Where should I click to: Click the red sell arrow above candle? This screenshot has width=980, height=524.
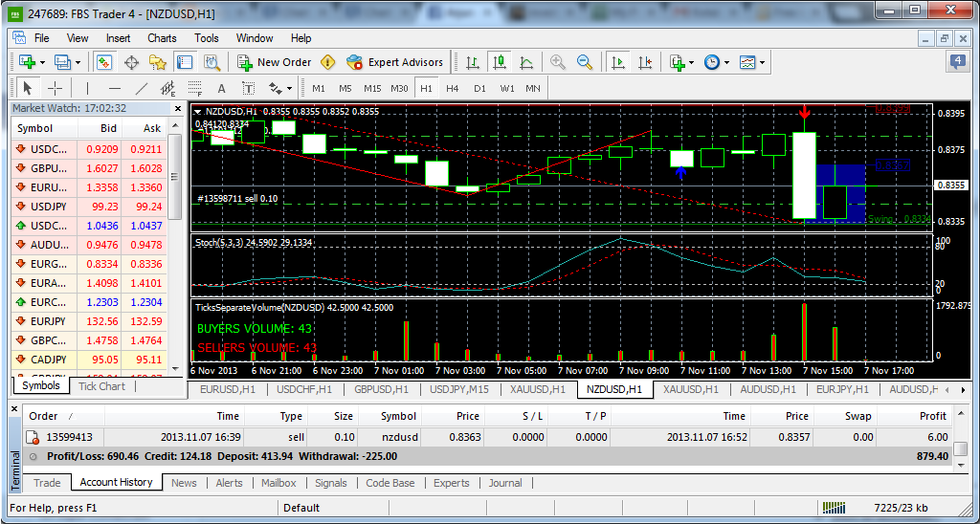pos(804,113)
